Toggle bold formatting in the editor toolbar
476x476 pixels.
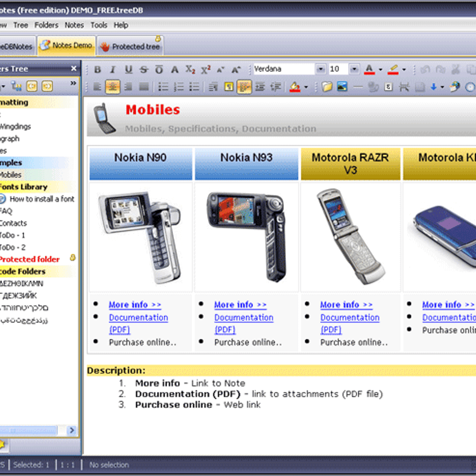[97, 69]
